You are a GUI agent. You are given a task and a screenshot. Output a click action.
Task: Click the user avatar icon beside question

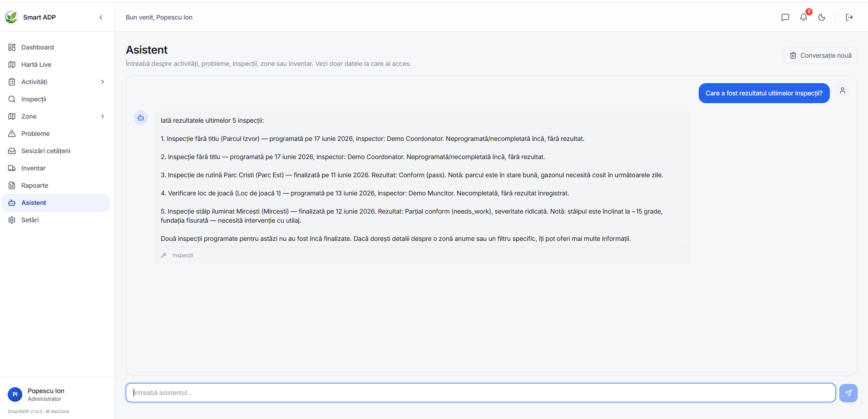click(843, 90)
